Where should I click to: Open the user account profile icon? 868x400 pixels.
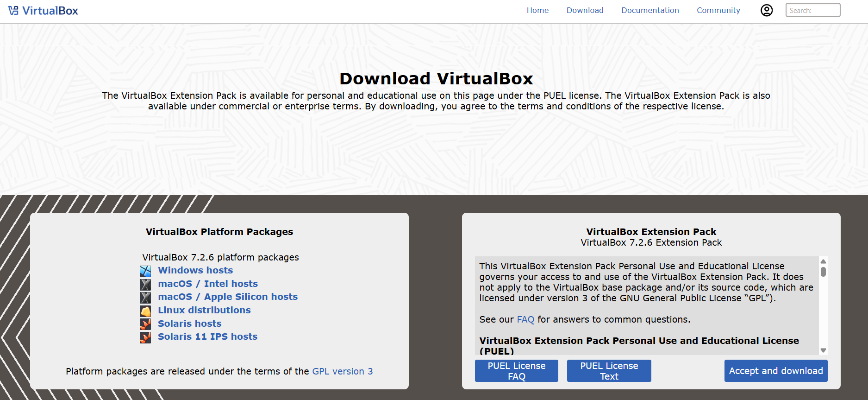pyautogui.click(x=767, y=10)
